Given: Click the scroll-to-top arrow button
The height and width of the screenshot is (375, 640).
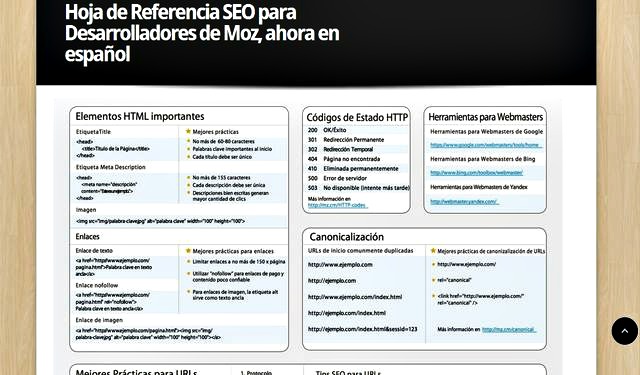Looking at the screenshot, I should coord(624,331).
